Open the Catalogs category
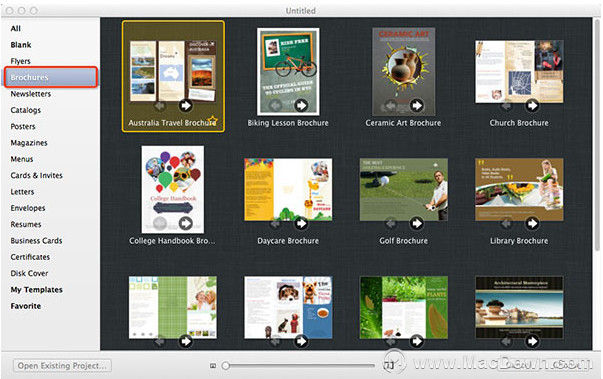The height and width of the screenshot is (379, 603). tap(26, 110)
